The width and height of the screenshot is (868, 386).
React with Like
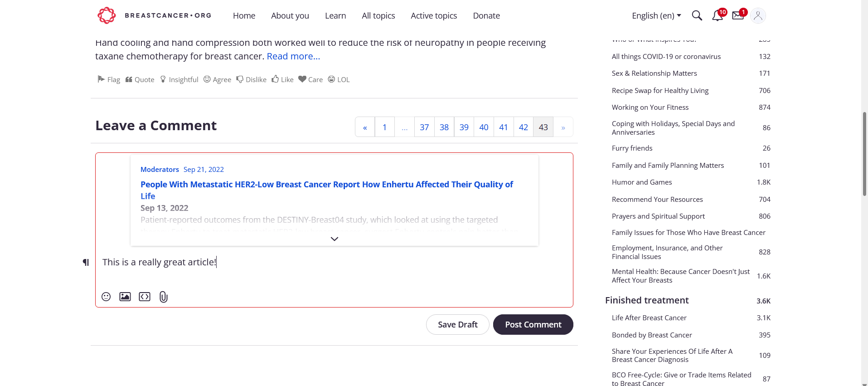pos(282,79)
